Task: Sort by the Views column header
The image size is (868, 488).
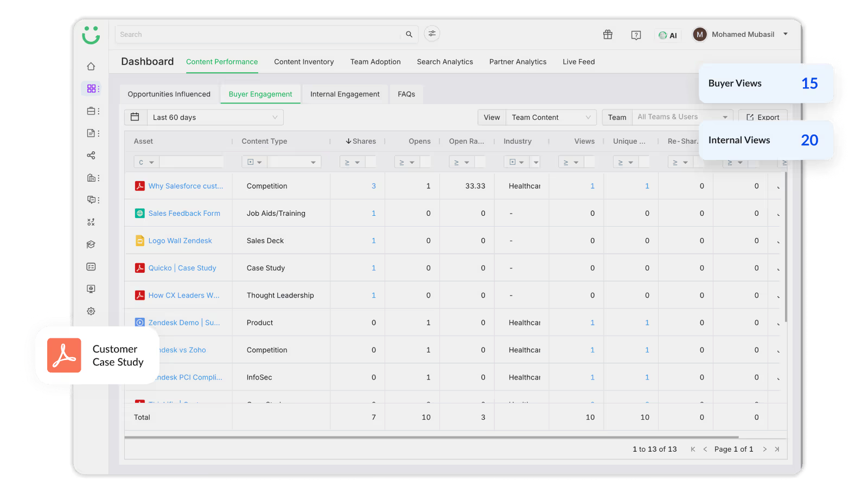Action: coord(584,141)
